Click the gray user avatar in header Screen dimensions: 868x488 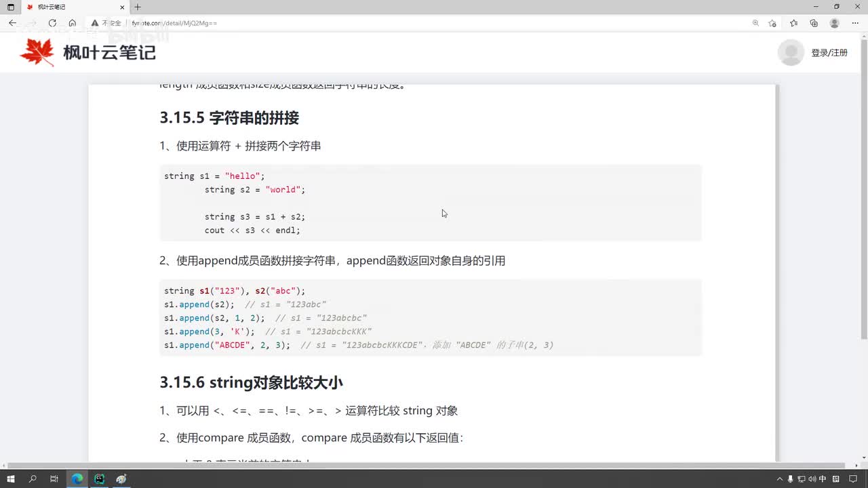pyautogui.click(x=791, y=52)
